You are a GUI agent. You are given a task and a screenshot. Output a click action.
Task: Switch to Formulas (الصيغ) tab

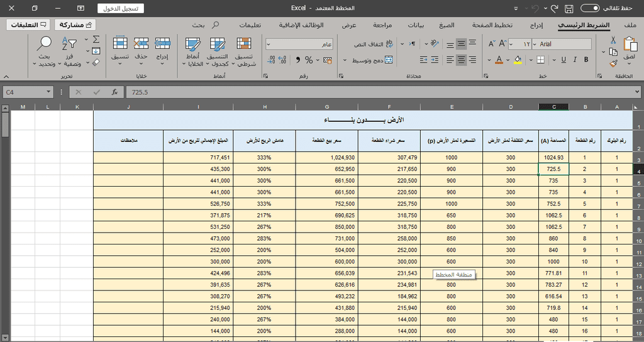click(x=447, y=25)
